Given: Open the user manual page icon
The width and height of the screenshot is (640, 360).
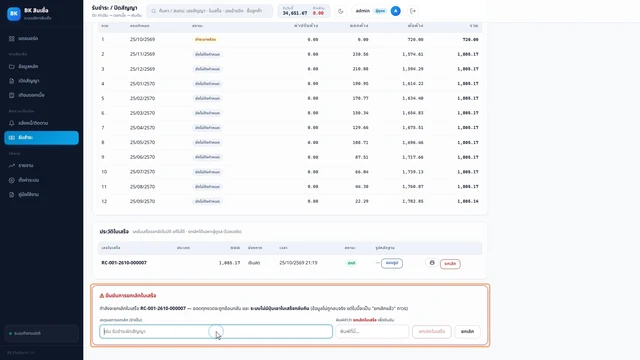Looking at the screenshot, I should coord(11,195).
